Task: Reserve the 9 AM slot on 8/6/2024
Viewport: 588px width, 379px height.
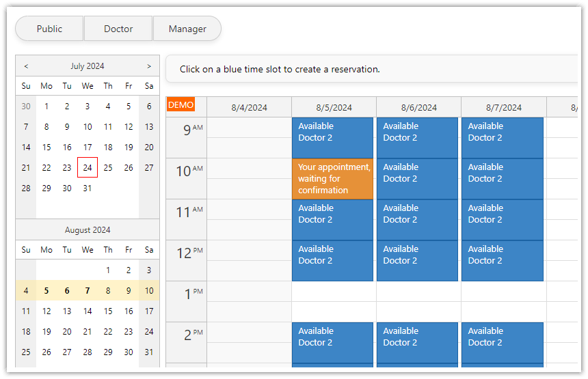Action: pos(417,138)
